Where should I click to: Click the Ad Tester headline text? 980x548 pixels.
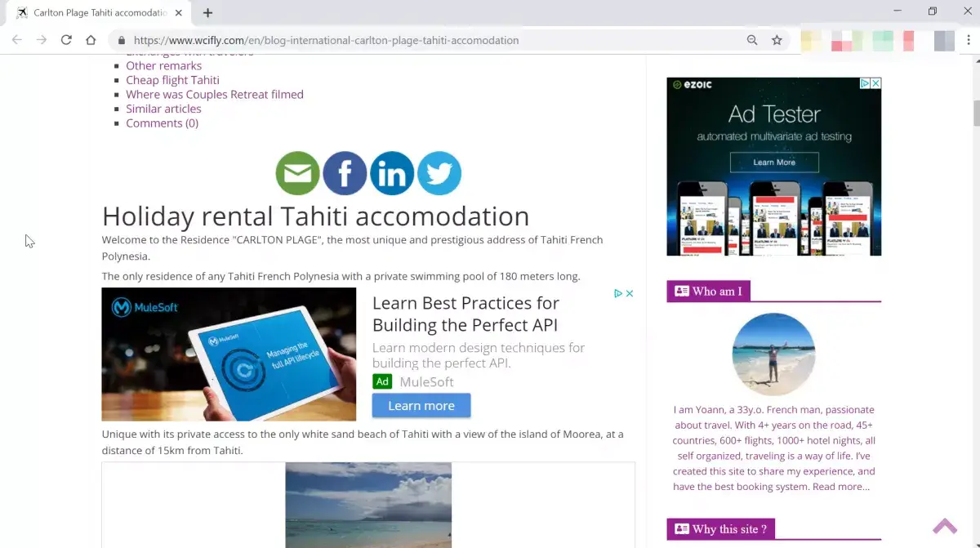[774, 114]
